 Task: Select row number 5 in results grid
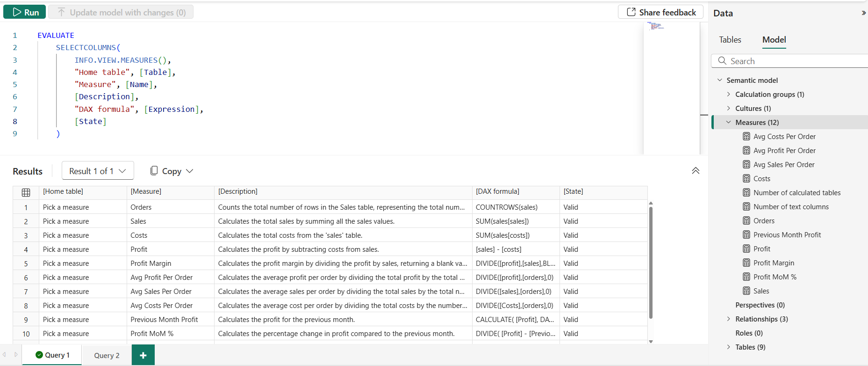(26, 264)
